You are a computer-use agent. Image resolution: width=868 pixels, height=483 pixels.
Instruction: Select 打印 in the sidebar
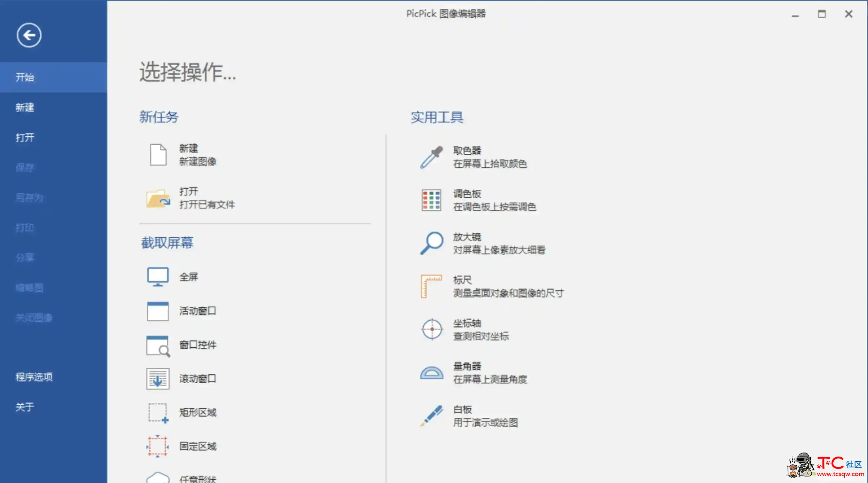54,228
